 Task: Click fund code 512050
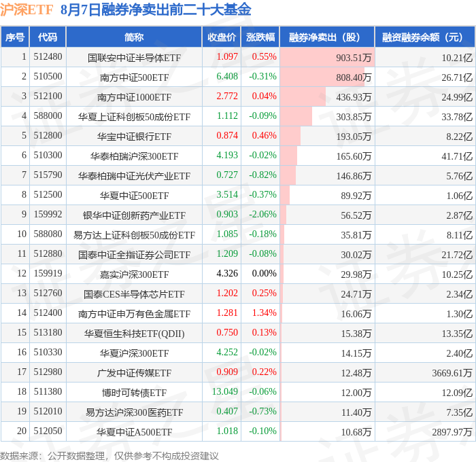click(48, 431)
